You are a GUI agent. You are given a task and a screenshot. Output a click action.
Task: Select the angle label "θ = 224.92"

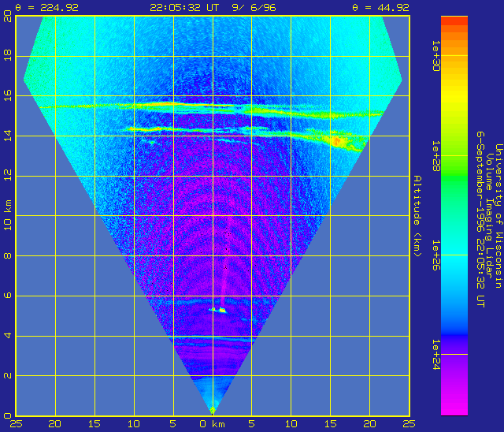pos(46,7)
